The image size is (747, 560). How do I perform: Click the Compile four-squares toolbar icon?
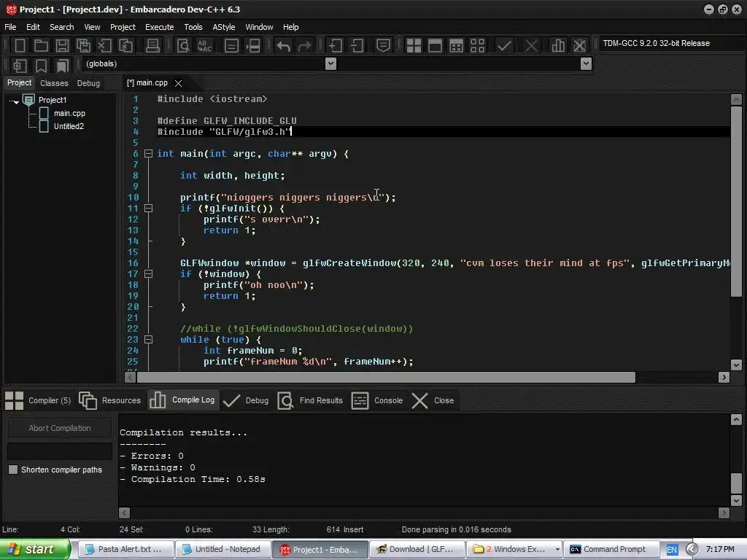414,46
